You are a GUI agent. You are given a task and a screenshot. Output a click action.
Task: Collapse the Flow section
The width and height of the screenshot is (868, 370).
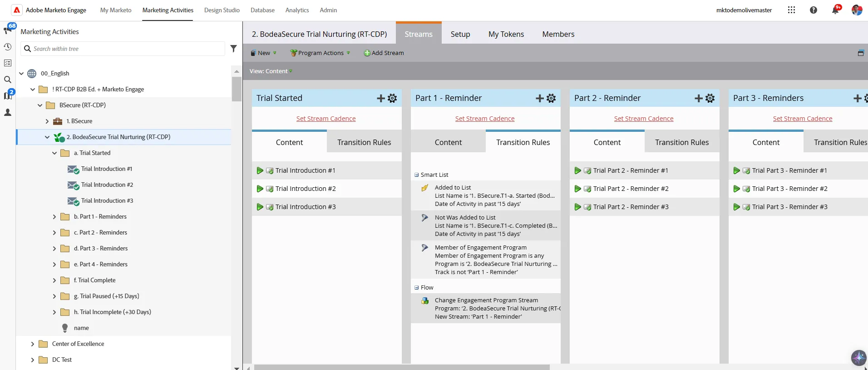pyautogui.click(x=416, y=288)
